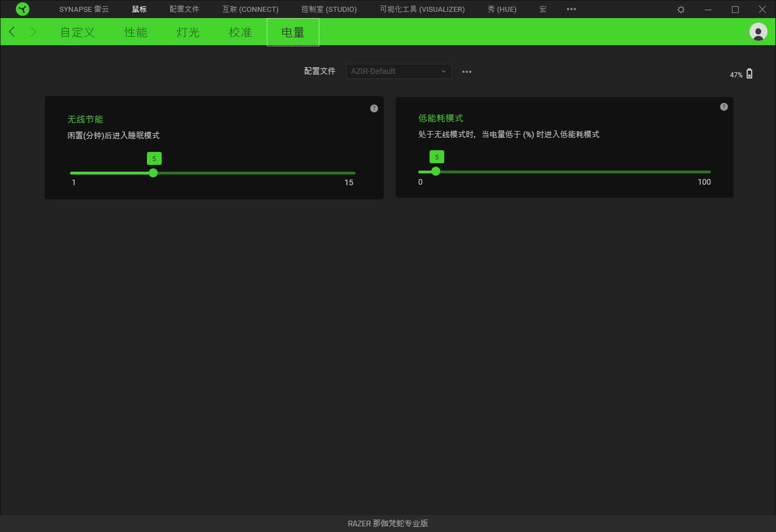Image resolution: width=776 pixels, height=532 pixels.
Task: Open the profile options ellipsis menu
Action: click(467, 72)
